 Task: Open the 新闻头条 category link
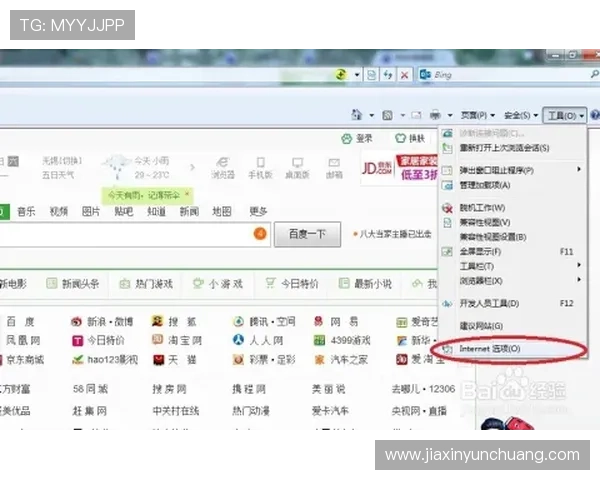click(73, 284)
